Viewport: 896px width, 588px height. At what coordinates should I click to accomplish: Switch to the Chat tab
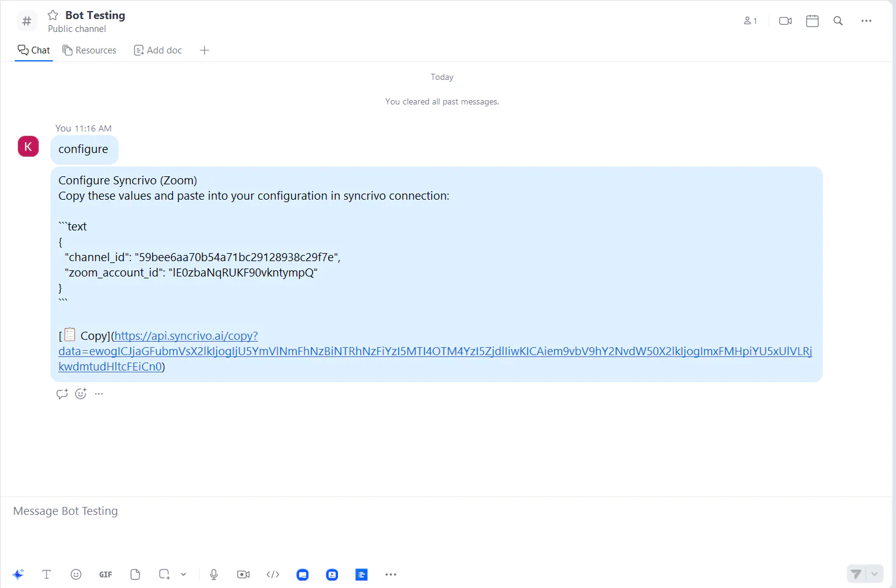click(x=34, y=50)
